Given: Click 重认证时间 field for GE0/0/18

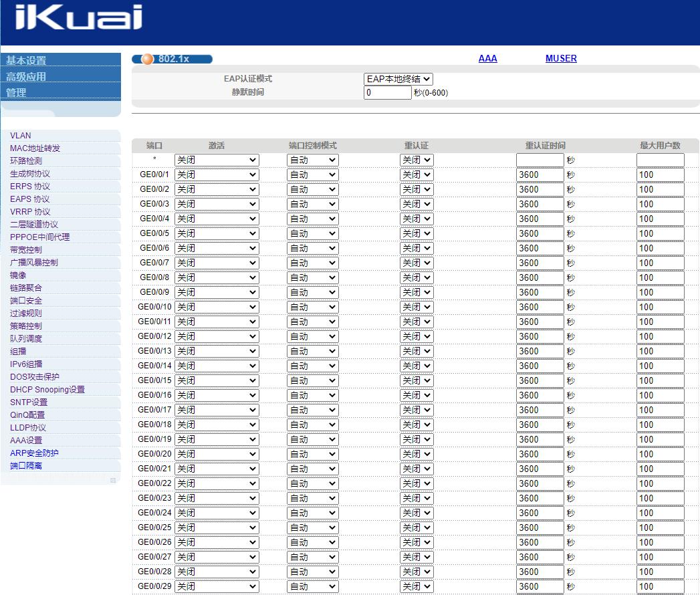Looking at the screenshot, I should coord(540,425).
